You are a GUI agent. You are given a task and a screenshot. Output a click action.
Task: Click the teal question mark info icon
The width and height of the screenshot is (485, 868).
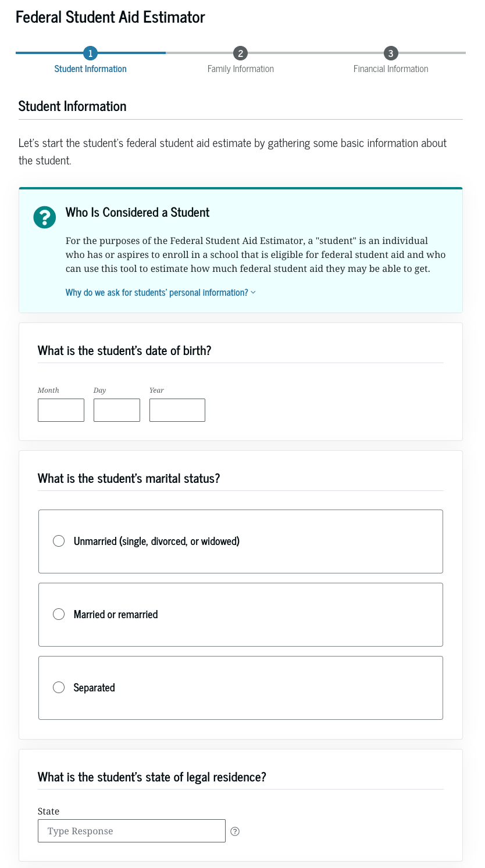tap(45, 217)
